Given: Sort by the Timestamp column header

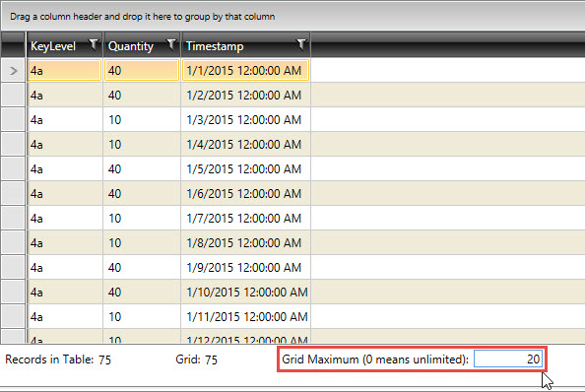Looking at the screenshot, I should 215,46.
